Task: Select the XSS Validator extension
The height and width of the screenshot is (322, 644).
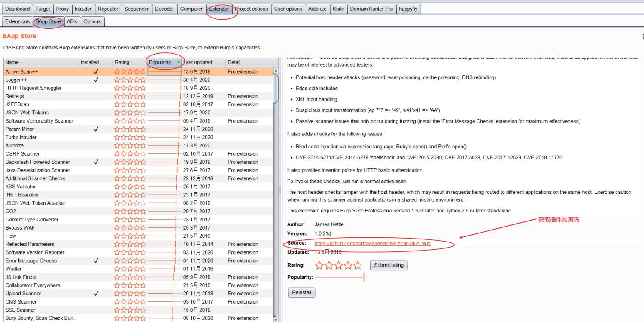Action: 138,187
